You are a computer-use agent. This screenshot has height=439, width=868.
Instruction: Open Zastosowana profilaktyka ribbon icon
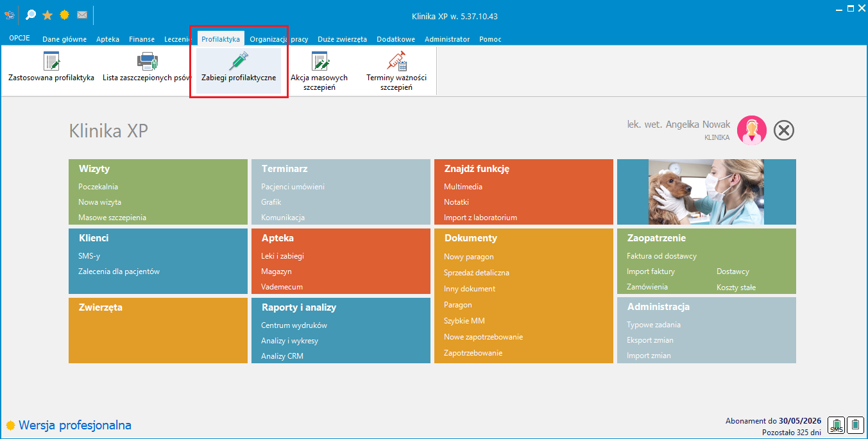click(x=51, y=61)
